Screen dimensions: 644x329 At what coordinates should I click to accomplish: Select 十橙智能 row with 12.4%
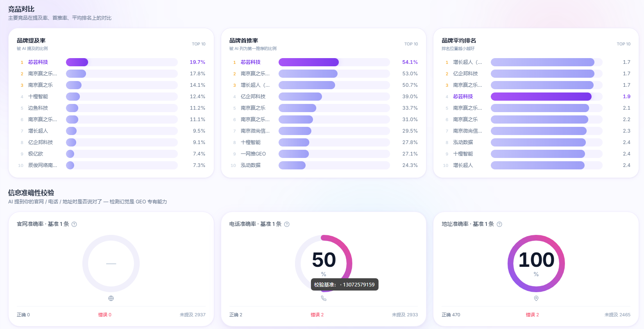pyautogui.click(x=111, y=97)
